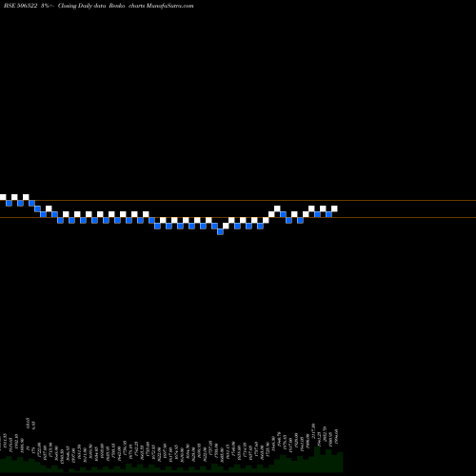Click the "MunafaSutra.com" text in the title
Screen dimensions: 476x476
pos(170,6)
